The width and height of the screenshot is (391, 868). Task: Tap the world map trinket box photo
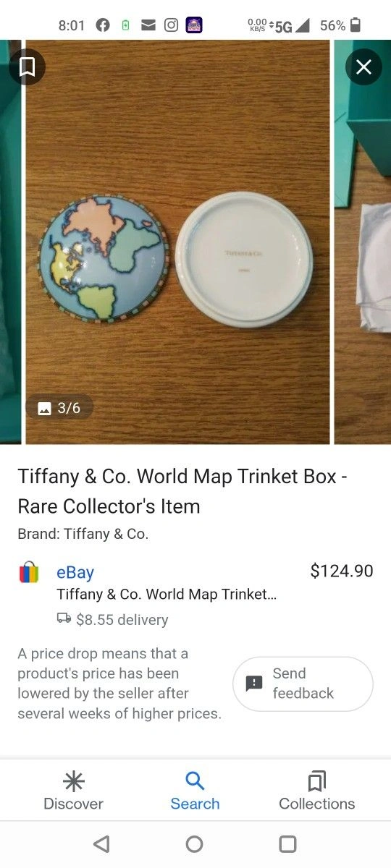click(177, 242)
